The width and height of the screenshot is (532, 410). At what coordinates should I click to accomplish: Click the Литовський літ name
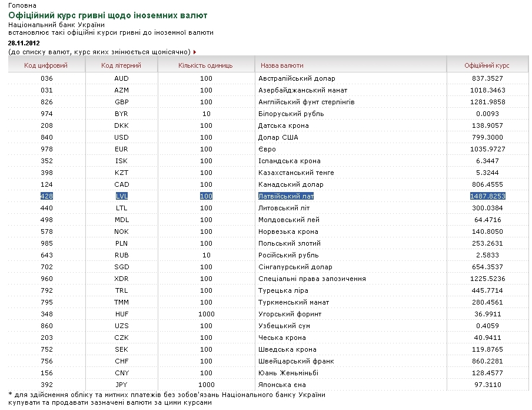284,208
